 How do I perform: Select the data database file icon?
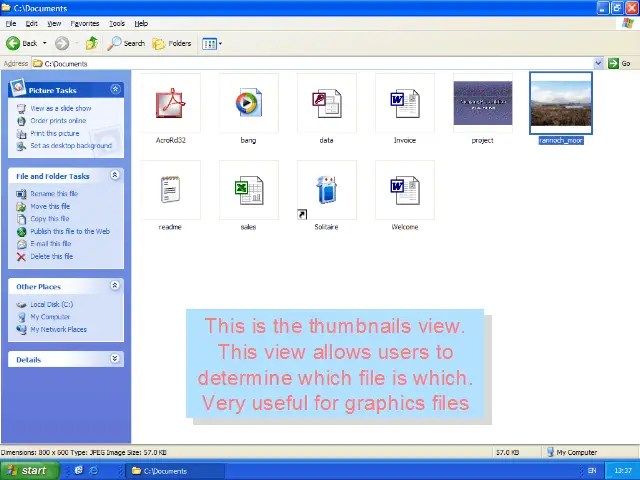[326, 103]
